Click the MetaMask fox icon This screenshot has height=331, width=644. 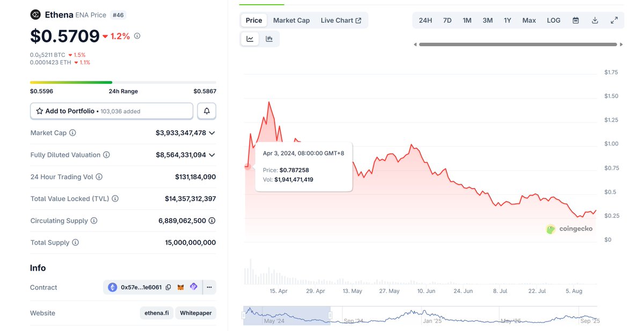[181, 288]
